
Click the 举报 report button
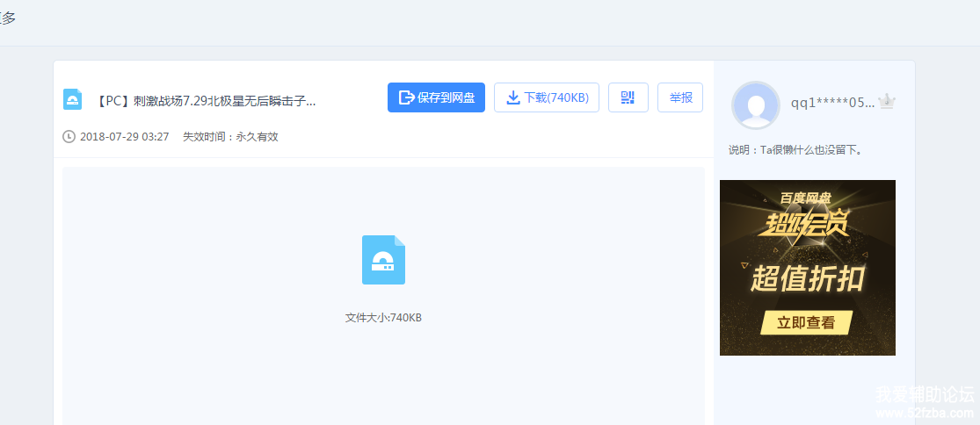point(680,97)
